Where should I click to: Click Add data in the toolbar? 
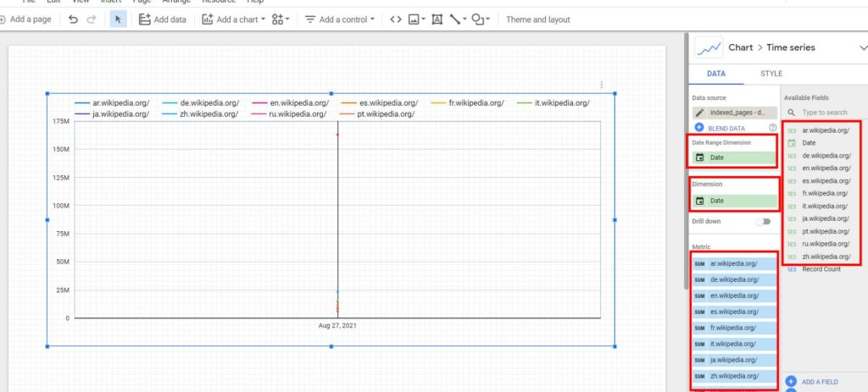[162, 19]
